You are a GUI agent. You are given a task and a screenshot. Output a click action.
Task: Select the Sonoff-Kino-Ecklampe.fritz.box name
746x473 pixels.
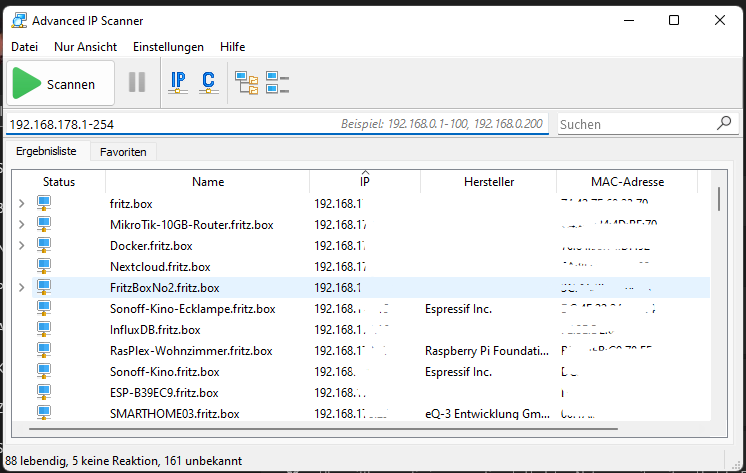point(193,308)
